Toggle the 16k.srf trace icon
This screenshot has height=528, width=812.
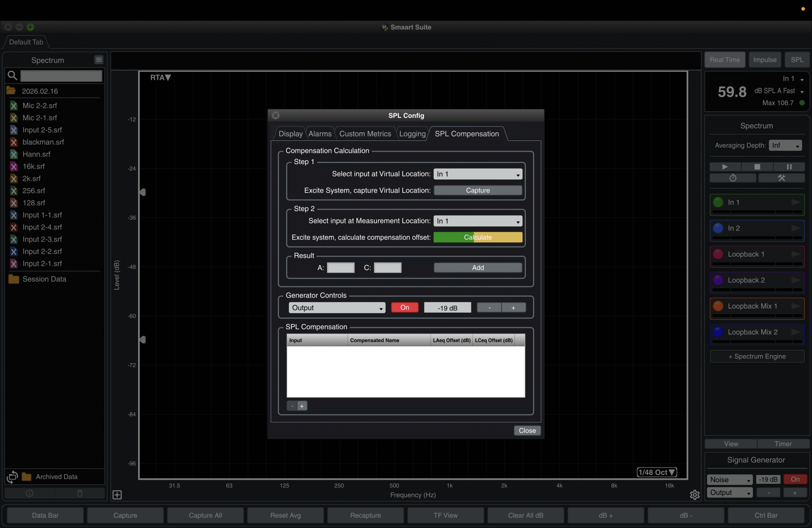[14, 166]
